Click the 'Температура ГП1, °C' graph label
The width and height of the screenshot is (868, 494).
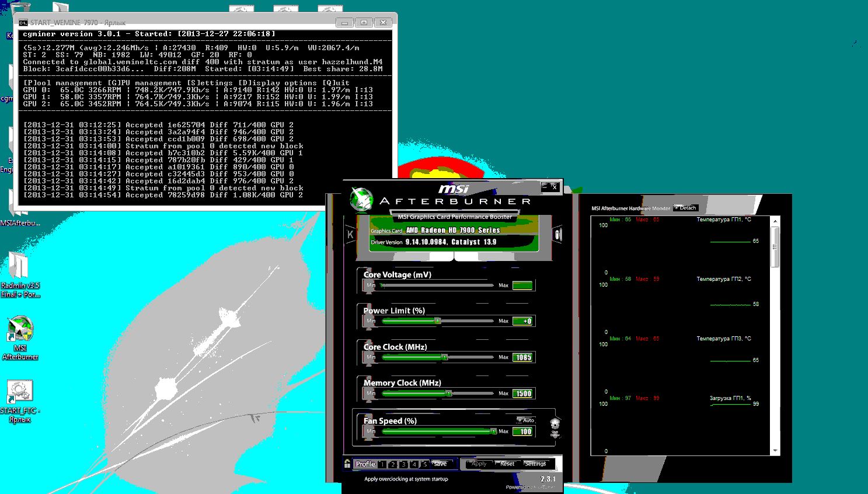pos(724,220)
